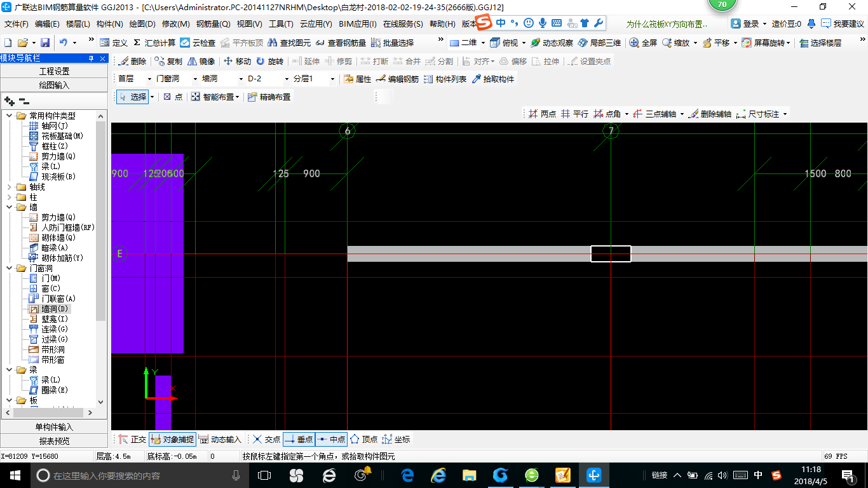Image resolution: width=868 pixels, height=488 pixels.
Task: Click 查找图元 find element tool
Action: pos(289,43)
